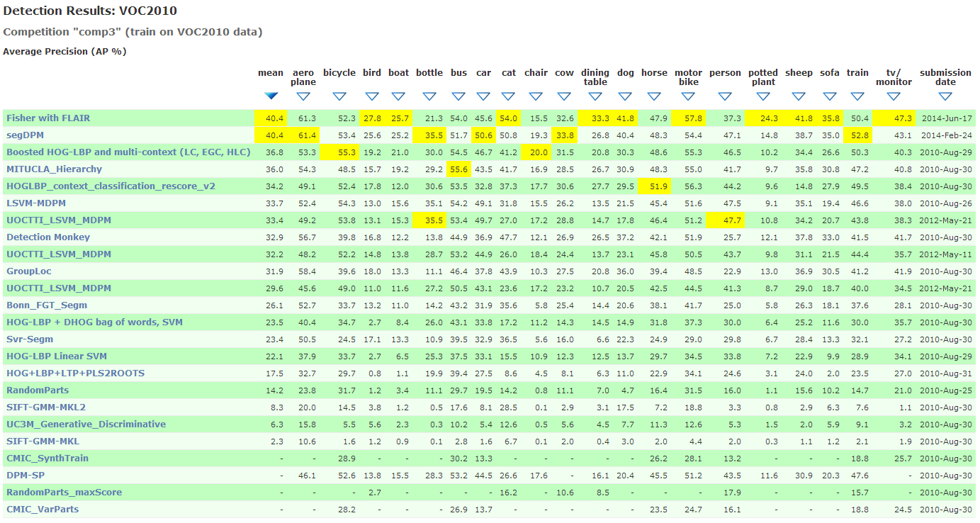Open the Bonn_FGT_Segm entry
The height and width of the screenshot is (523, 980).
tap(47, 305)
